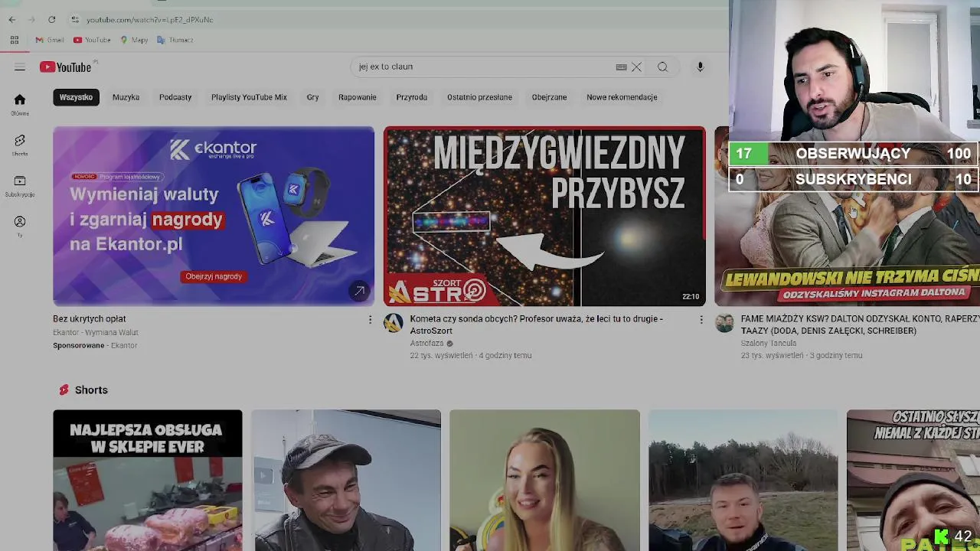
Task: Open the on-screen keyboard icon in search
Action: tap(622, 67)
